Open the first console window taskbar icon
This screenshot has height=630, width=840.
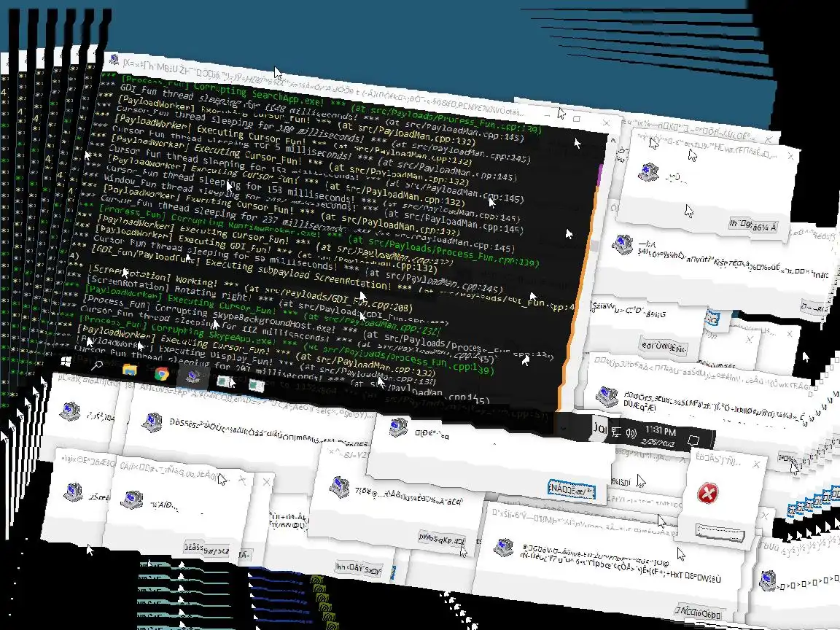(x=224, y=381)
